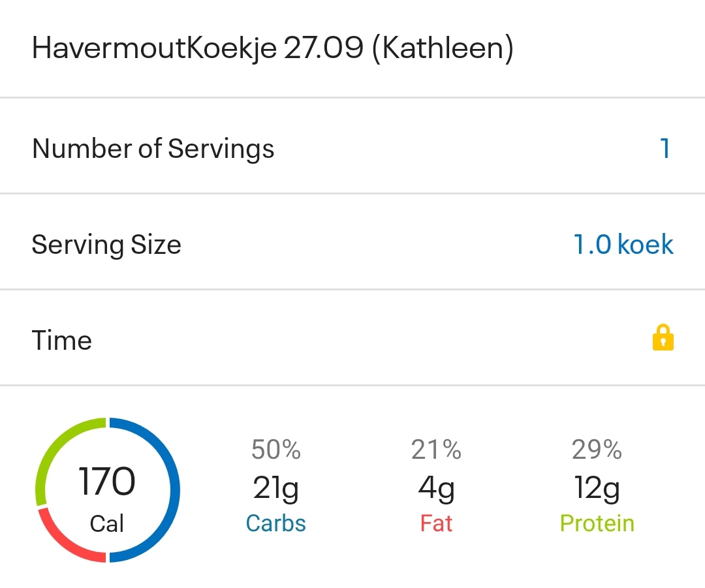Click the blue carbs arc of the ring
This screenshot has width=705, height=588.
point(174,489)
